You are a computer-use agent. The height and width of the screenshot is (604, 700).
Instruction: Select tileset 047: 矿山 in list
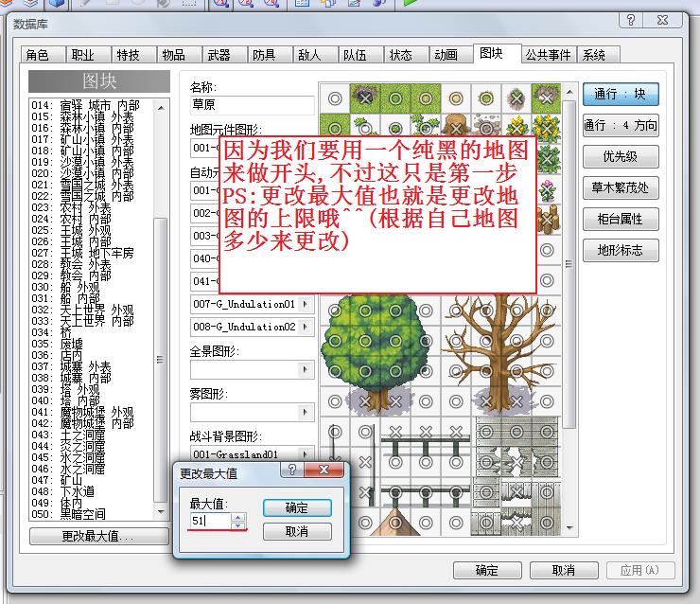pos(92,480)
